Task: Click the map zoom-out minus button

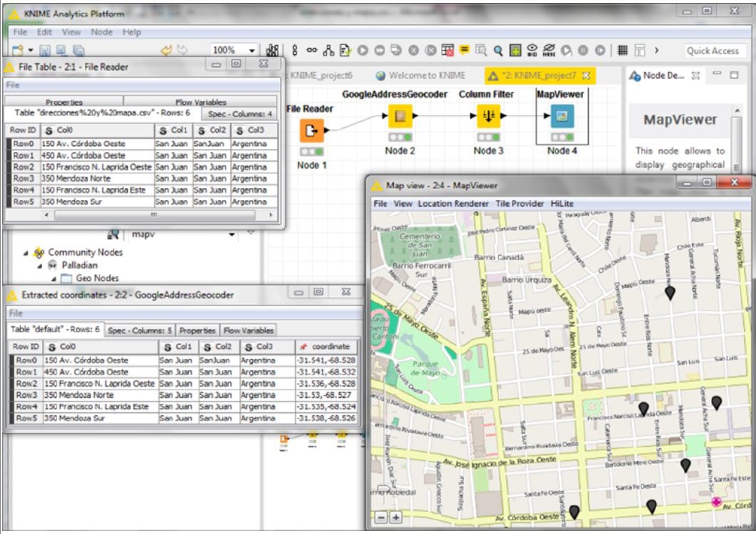Action: click(x=381, y=517)
